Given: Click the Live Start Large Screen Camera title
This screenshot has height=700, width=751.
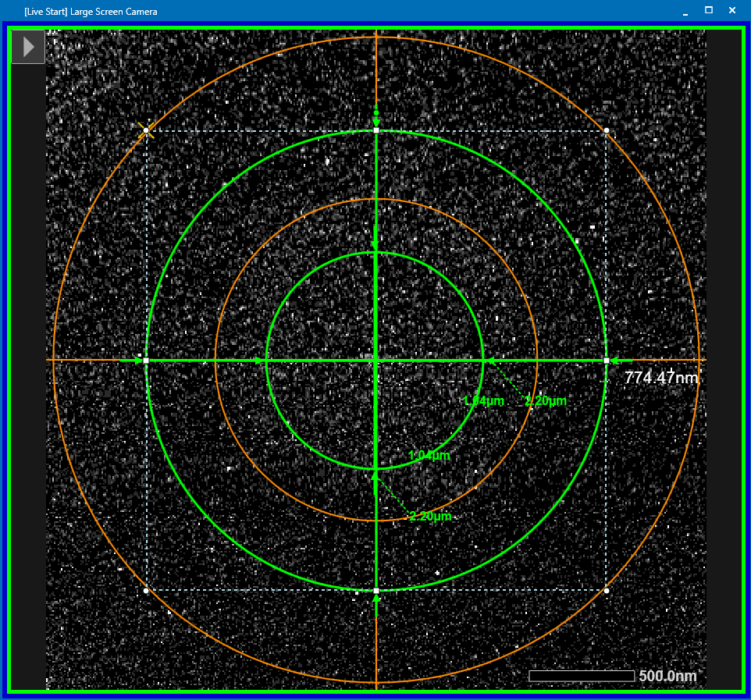Looking at the screenshot, I should pyautogui.click(x=91, y=12).
